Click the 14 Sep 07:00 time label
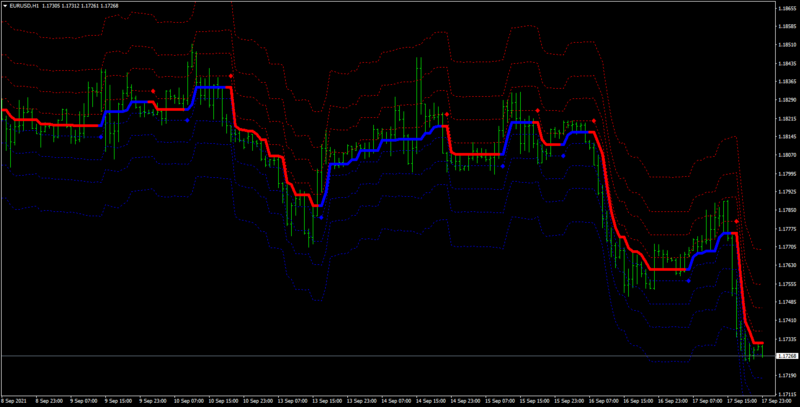The image size is (800, 407). pos(396,401)
